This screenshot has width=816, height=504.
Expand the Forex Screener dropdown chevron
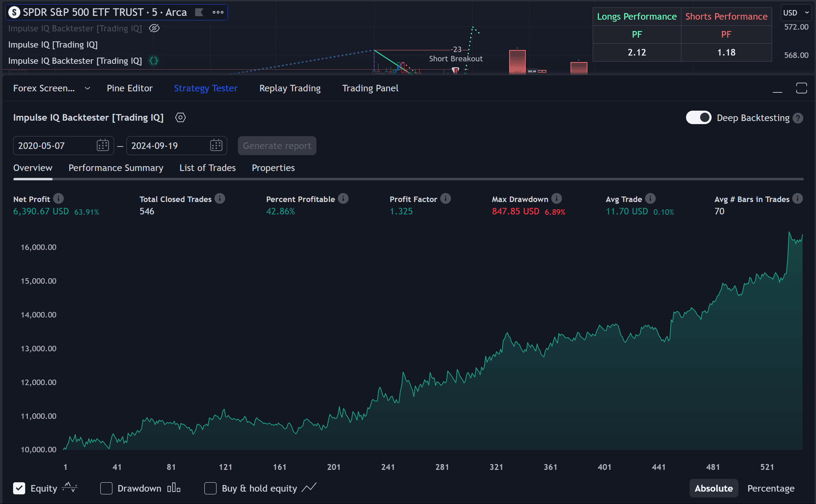[88, 89]
